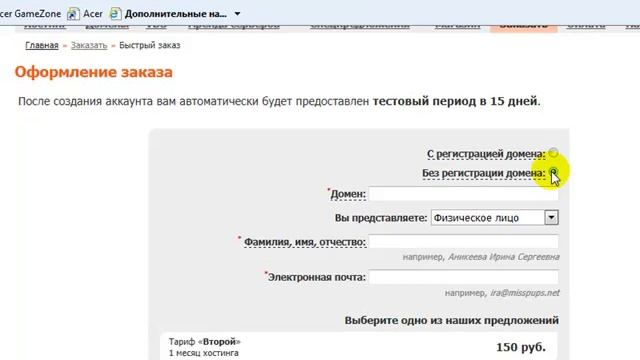Click the "Вы представляете:" label
This screenshot has height=360, width=640.
[x=381, y=218]
